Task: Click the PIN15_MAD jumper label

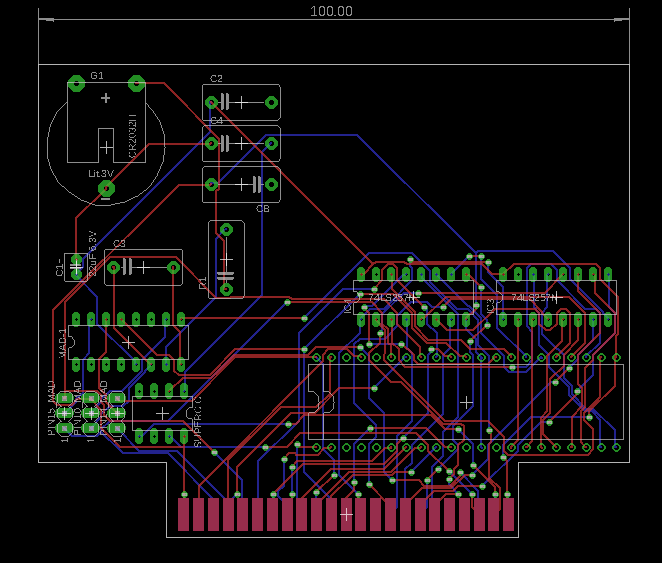Action: coord(52,408)
